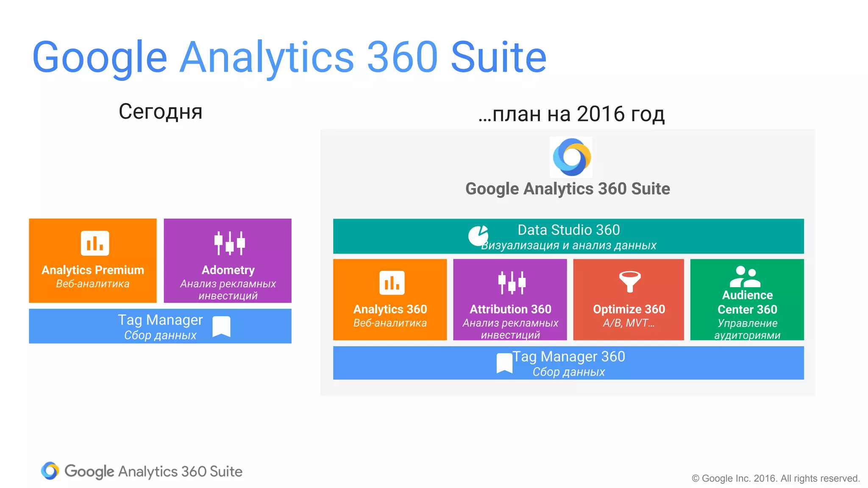The height and width of the screenshot is (488, 868).
Task: Click the footer Analytics 360 Suite swirl logo
Action: [x=50, y=471]
